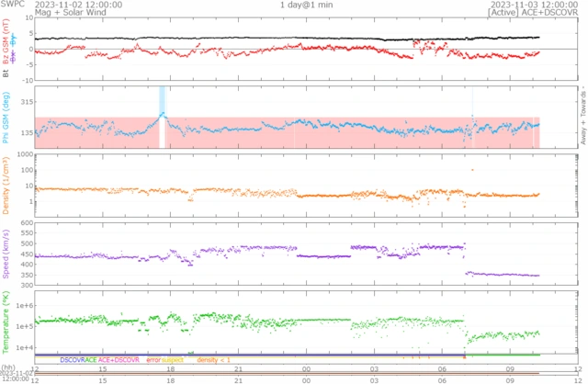Toggle the Phi GSM (deg) axis label

pos(6,118)
